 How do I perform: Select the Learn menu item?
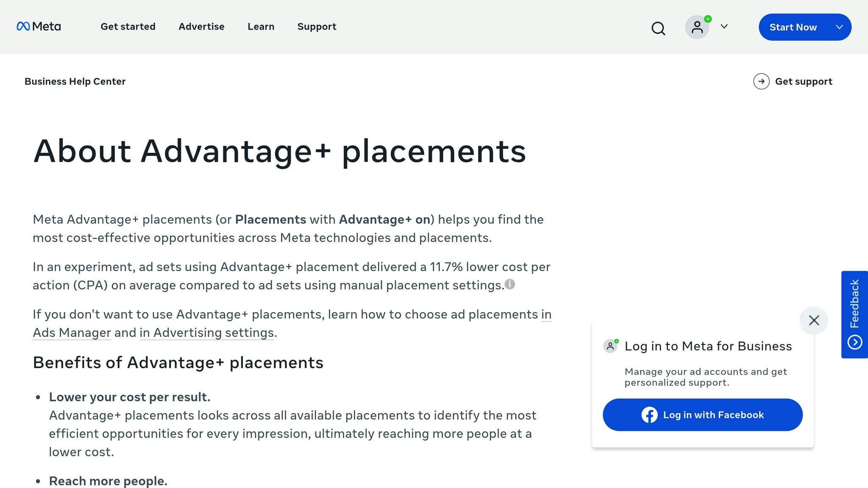point(261,27)
